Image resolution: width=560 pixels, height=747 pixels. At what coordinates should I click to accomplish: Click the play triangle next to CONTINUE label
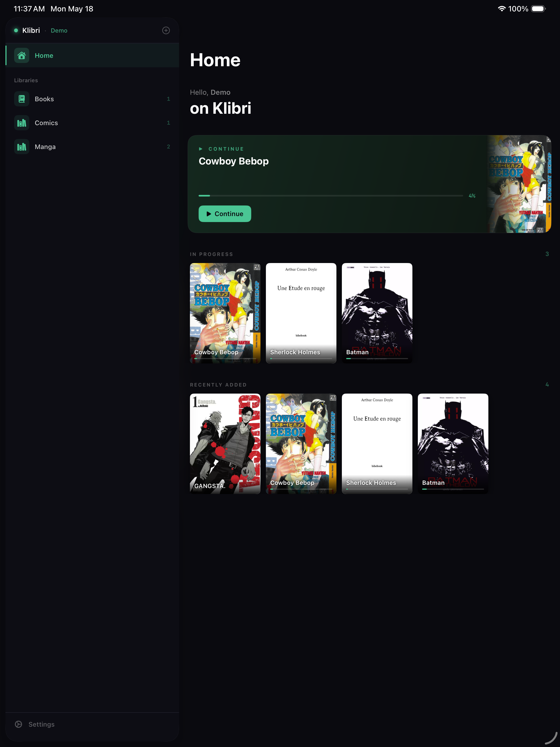[201, 149]
